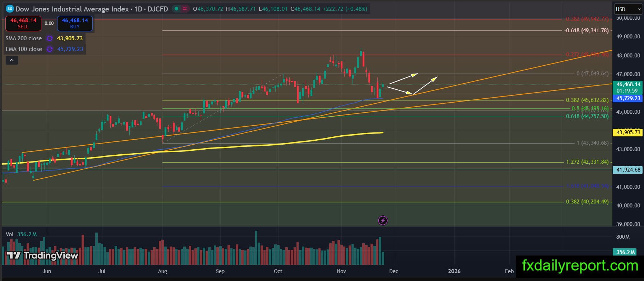The height and width of the screenshot is (281, 644).
Task: Click the low value L46,108.01
Action: (273, 9)
